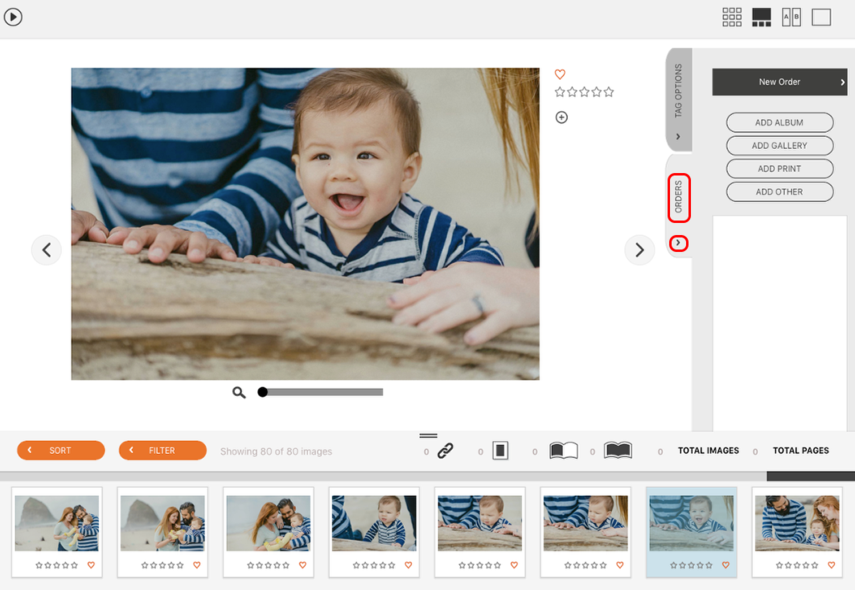Screen dimensions: 855x590
Task: Click the plus circle icon beside photo
Action: 561,117
